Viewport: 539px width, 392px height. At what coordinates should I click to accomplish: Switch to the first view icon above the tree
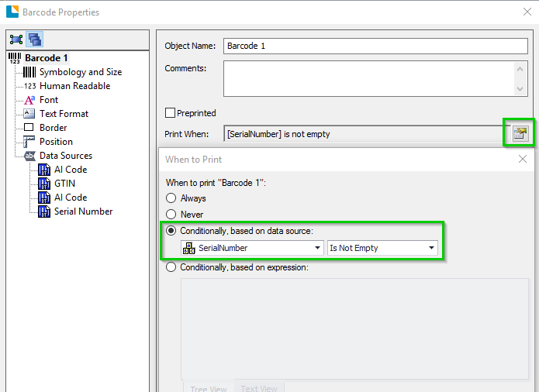point(16,40)
